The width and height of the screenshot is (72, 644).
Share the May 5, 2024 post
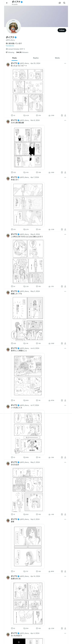click(x=65, y=343)
